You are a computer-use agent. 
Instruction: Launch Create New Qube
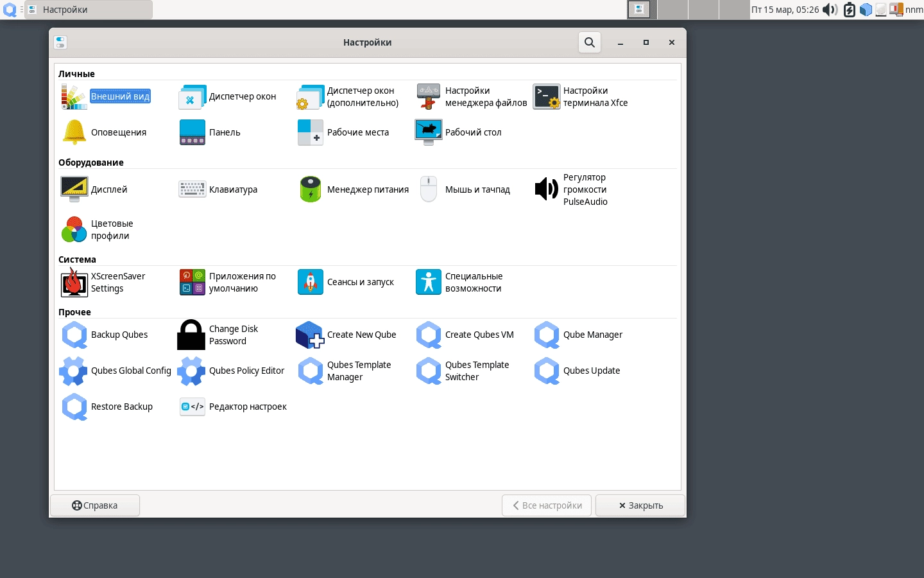coord(346,335)
